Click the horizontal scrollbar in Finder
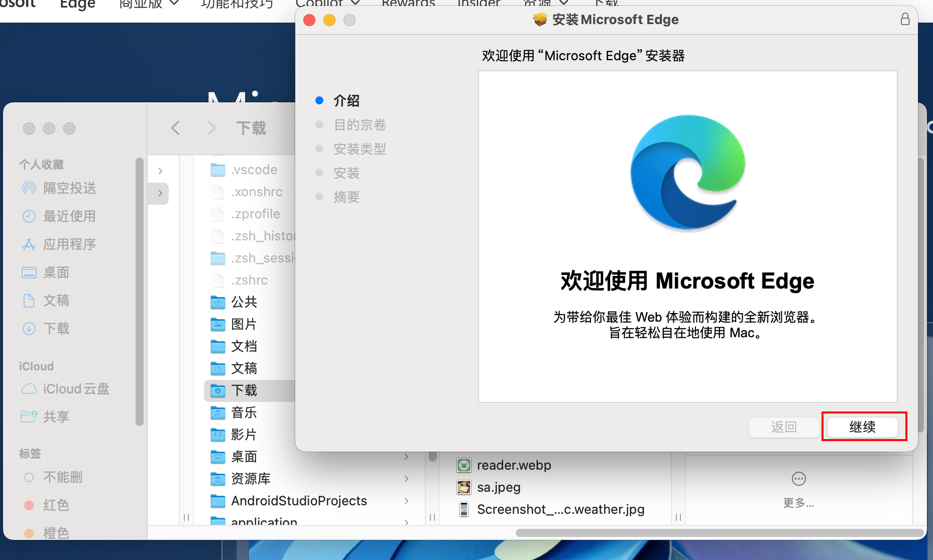This screenshot has height=560, width=933. [x=720, y=532]
